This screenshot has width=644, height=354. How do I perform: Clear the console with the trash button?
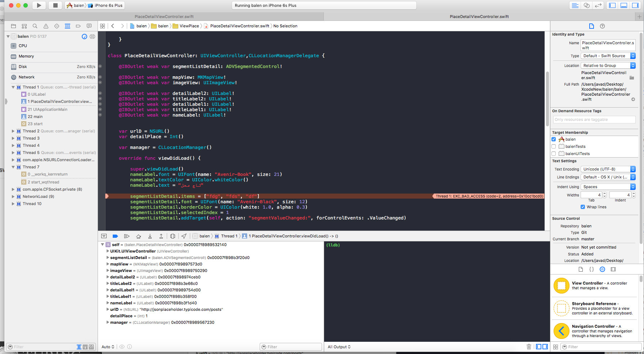click(x=529, y=346)
